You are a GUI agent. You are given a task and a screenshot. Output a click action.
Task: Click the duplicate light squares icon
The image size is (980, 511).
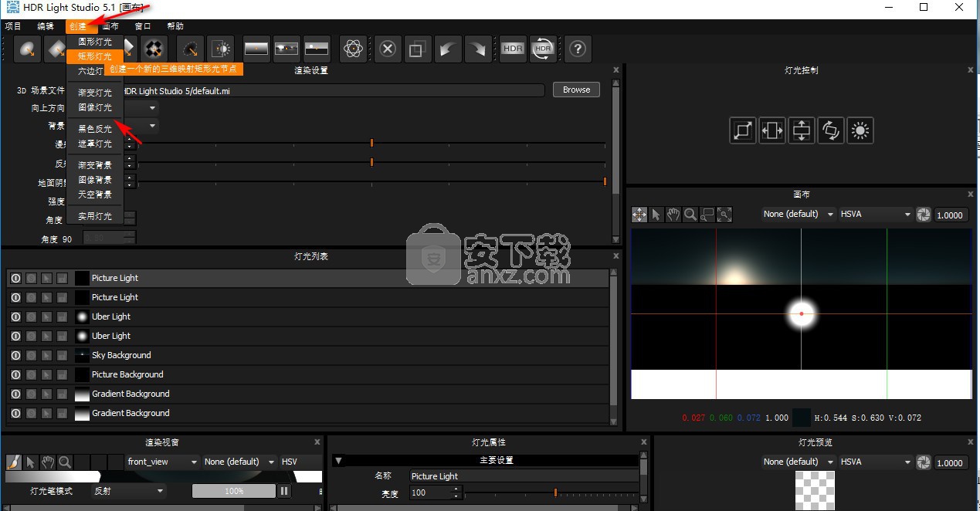pyautogui.click(x=418, y=49)
